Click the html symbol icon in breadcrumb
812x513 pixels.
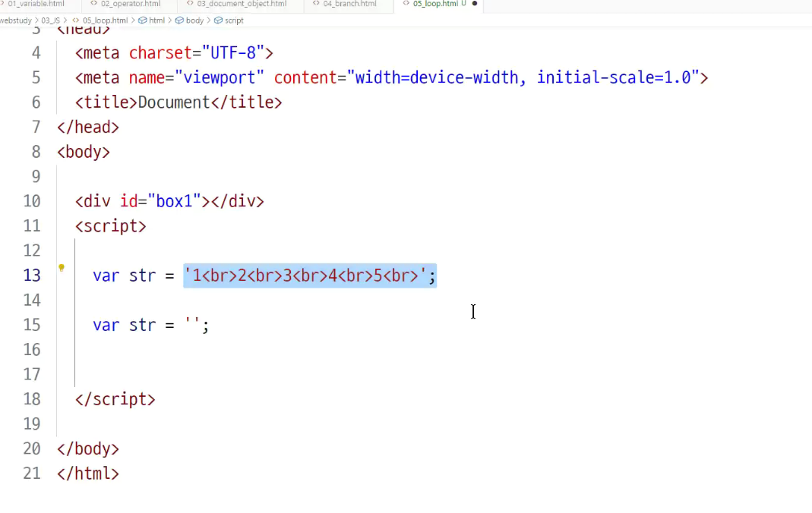[142, 20]
